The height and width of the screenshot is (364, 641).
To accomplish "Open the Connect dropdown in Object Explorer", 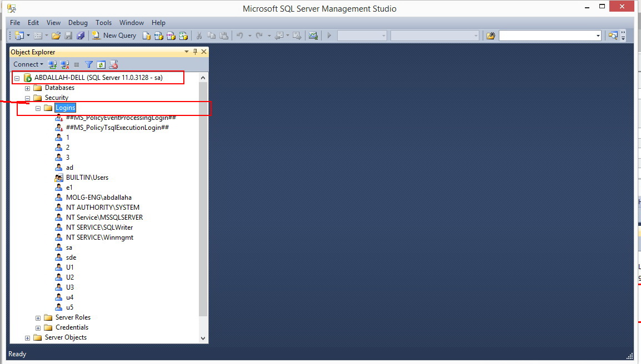I will pos(28,64).
